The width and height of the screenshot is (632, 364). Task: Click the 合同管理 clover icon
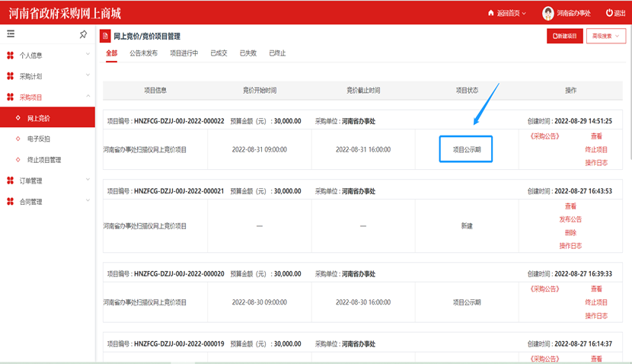(x=10, y=202)
